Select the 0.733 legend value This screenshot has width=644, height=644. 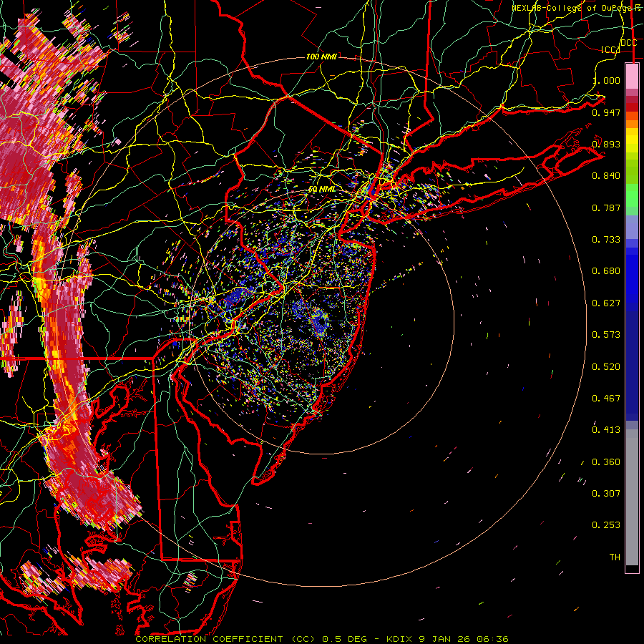(606, 240)
